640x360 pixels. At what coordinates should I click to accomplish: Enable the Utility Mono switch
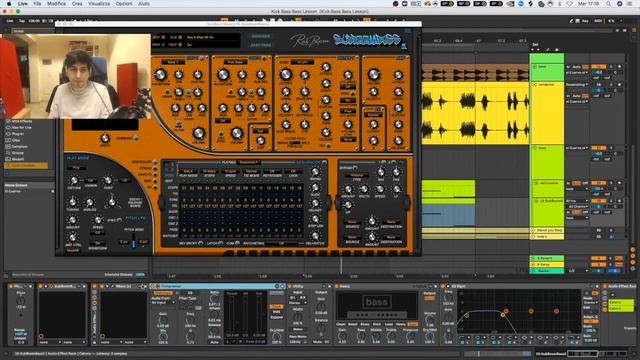pos(298,329)
